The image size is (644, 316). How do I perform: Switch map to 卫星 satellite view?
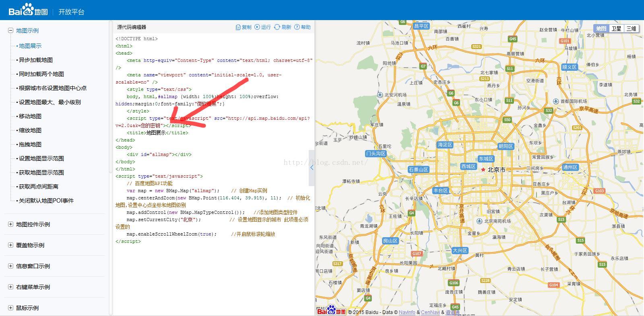(616, 29)
